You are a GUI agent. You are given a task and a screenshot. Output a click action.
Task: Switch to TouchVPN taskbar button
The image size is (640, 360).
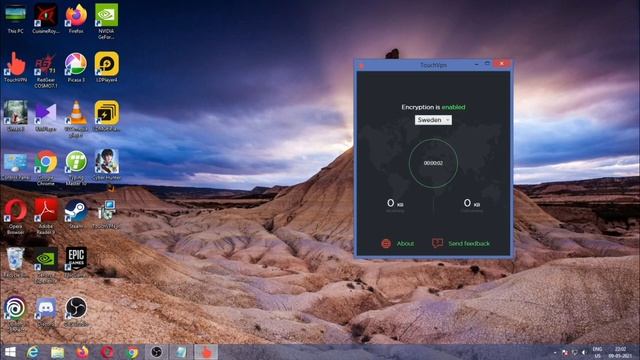(206, 352)
